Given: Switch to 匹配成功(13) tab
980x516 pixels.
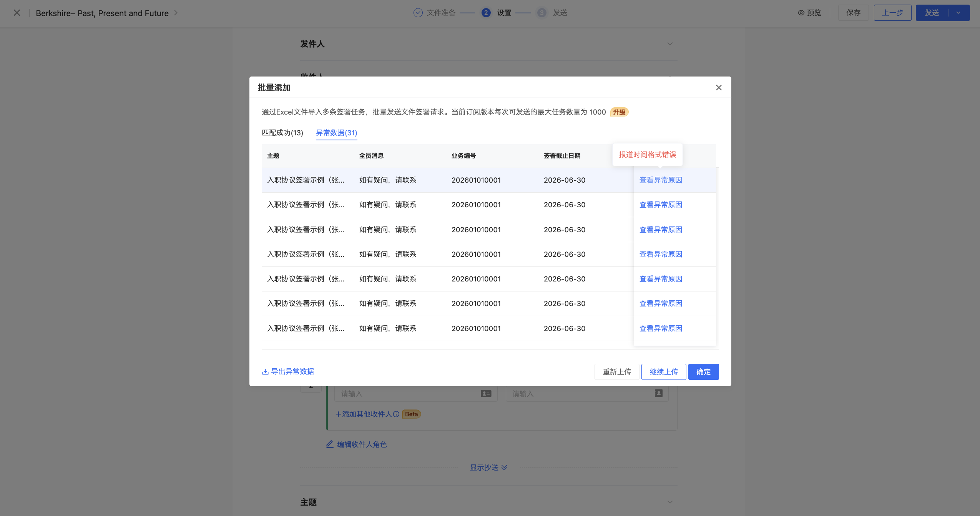Looking at the screenshot, I should [x=282, y=133].
